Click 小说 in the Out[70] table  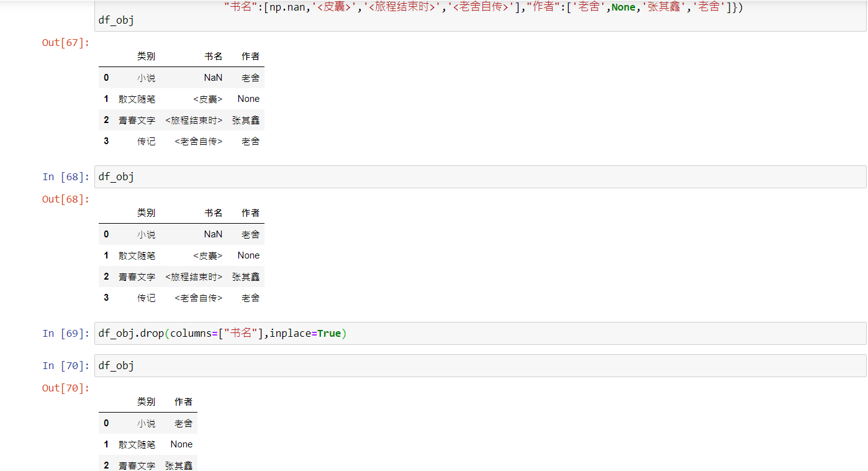click(x=147, y=423)
